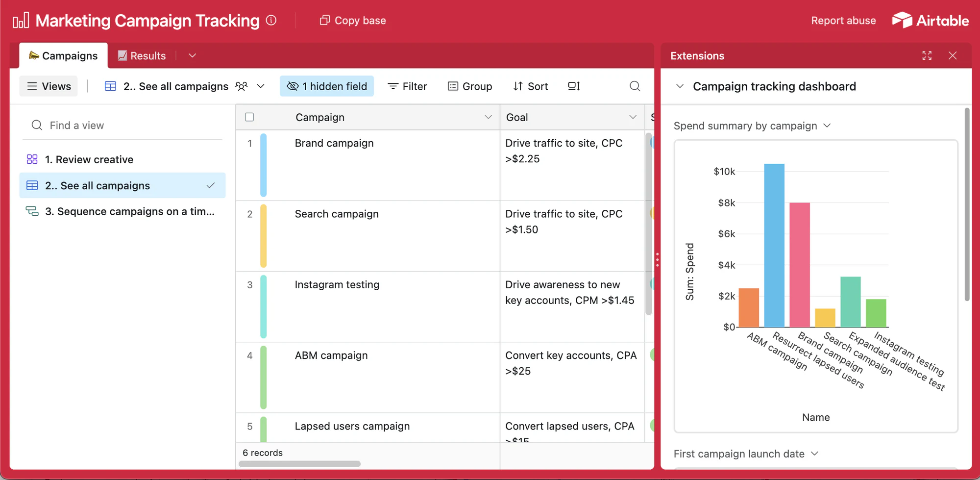Expand the table list chevron after Results
This screenshot has height=480, width=980.
click(192, 56)
